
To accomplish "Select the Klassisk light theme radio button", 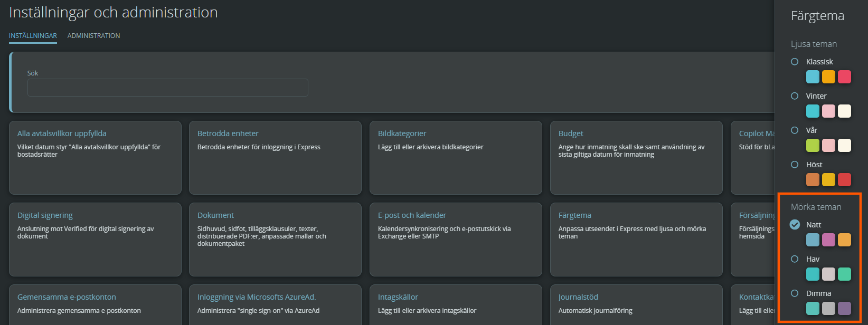I will click(795, 62).
